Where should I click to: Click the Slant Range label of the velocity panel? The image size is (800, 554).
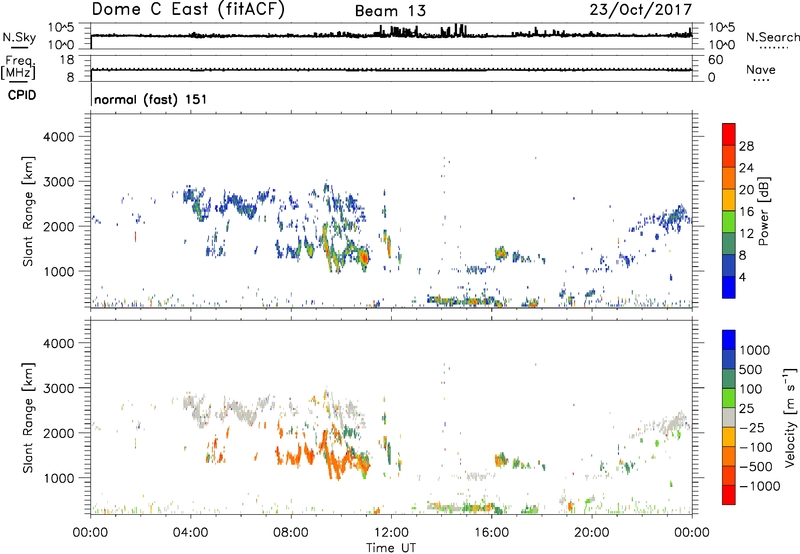point(28,418)
